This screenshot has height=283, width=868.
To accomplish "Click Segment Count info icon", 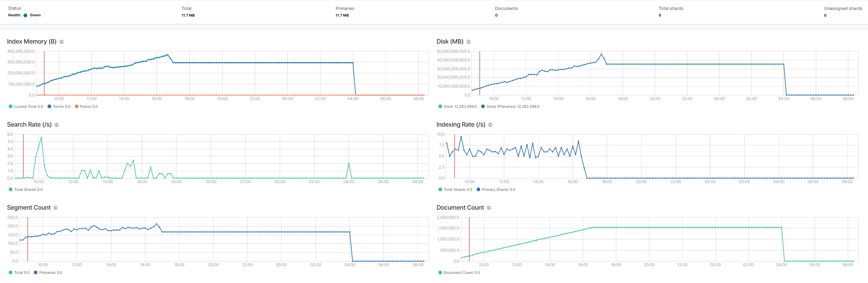I will pos(56,208).
